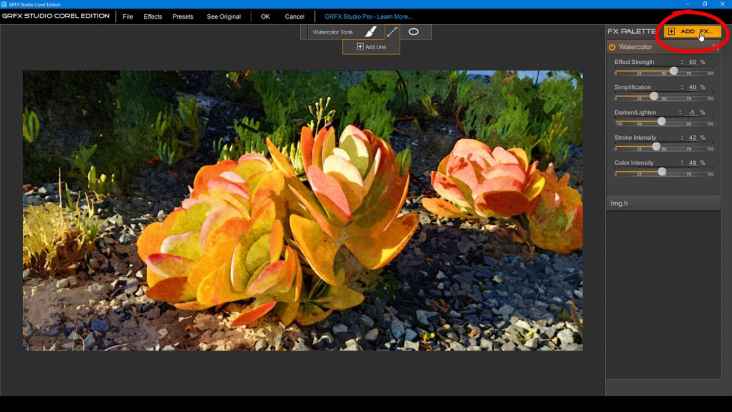The image size is (732, 412).
Task: Open the GRFX Studio Pro Learn More link
Action: [368, 17]
